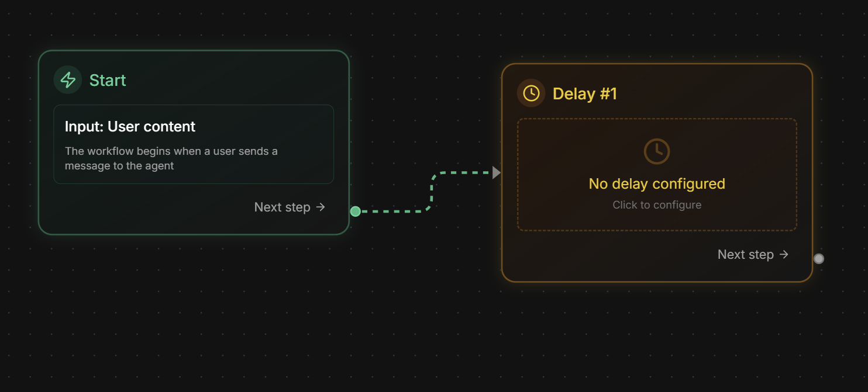868x392 pixels.
Task: Select the Delay #1 node header
Action: (x=585, y=93)
